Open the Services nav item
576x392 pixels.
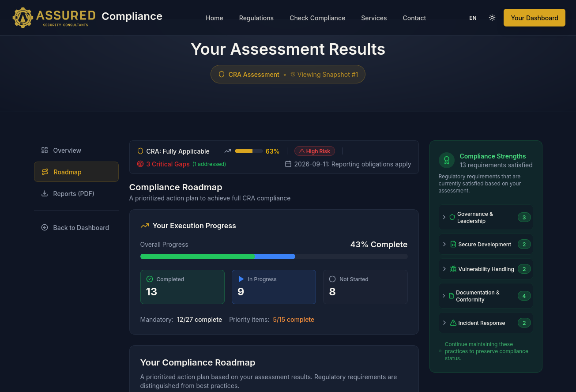tap(374, 18)
